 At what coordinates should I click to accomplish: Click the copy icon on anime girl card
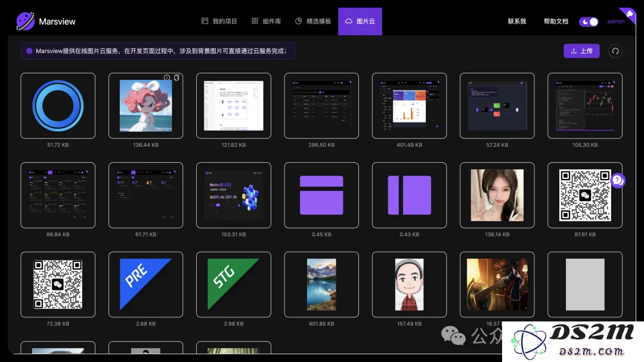click(x=177, y=78)
